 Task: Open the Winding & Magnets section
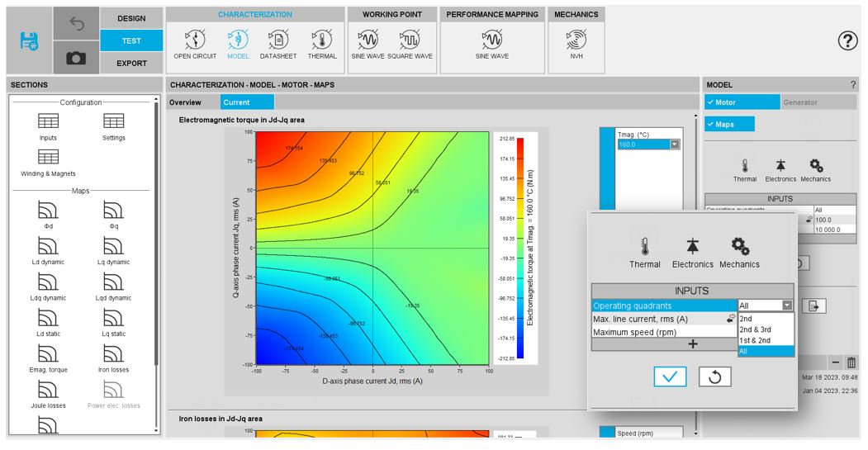coord(48,163)
